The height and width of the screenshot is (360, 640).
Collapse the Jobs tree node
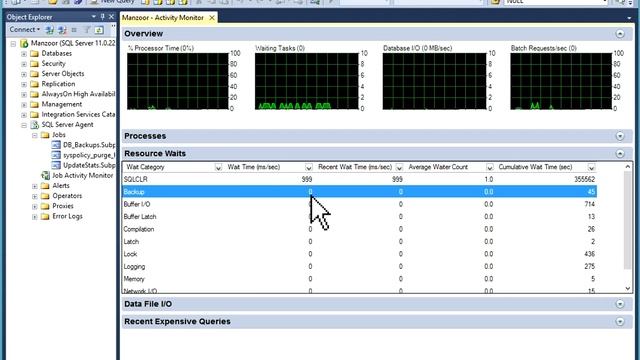[x=35, y=135]
